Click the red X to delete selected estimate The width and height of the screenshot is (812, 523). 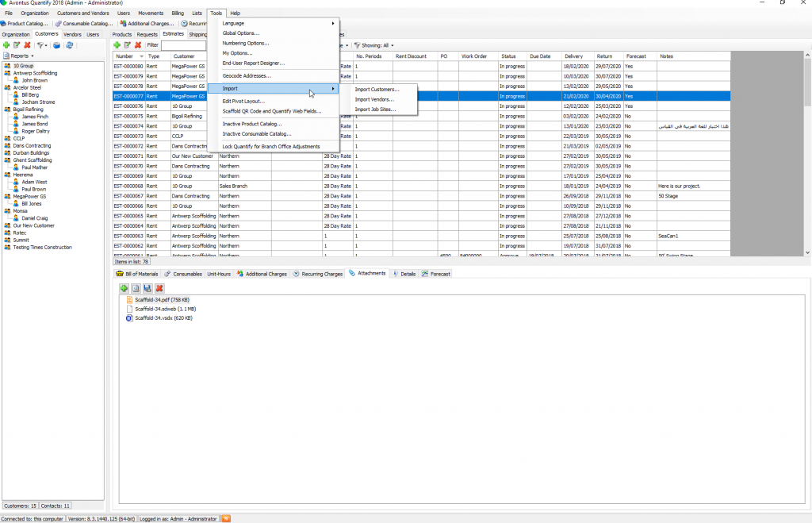(x=140, y=44)
